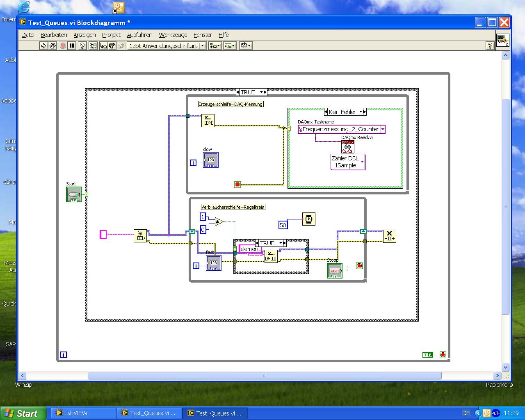525x420 pixels.
Task: Click the outer loop iteration terminal 'i'
Action: pyautogui.click(x=64, y=355)
